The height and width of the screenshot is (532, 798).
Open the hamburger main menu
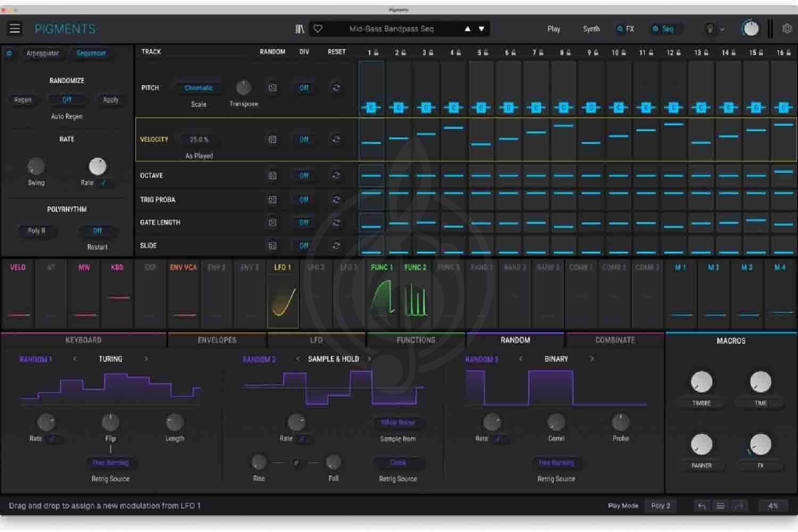[15, 29]
